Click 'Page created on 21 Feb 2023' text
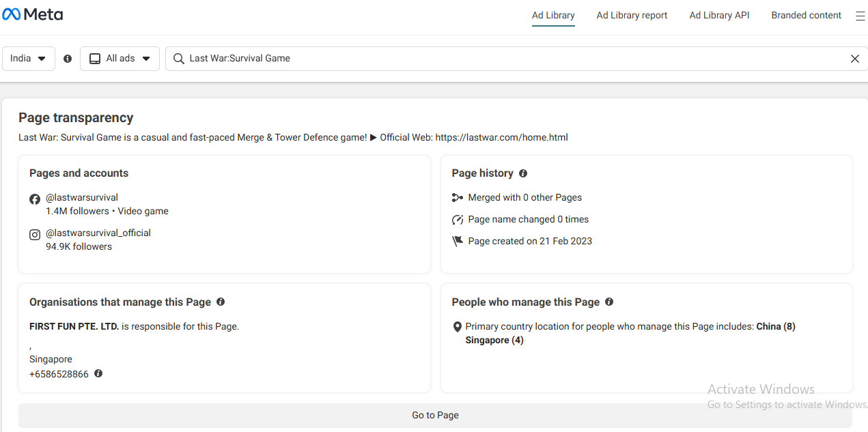 (530, 241)
